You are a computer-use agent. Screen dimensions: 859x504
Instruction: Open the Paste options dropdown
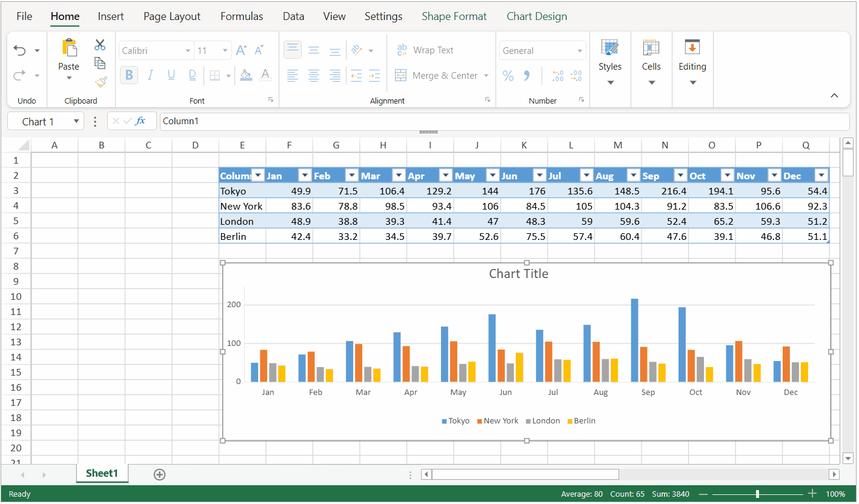[x=69, y=78]
